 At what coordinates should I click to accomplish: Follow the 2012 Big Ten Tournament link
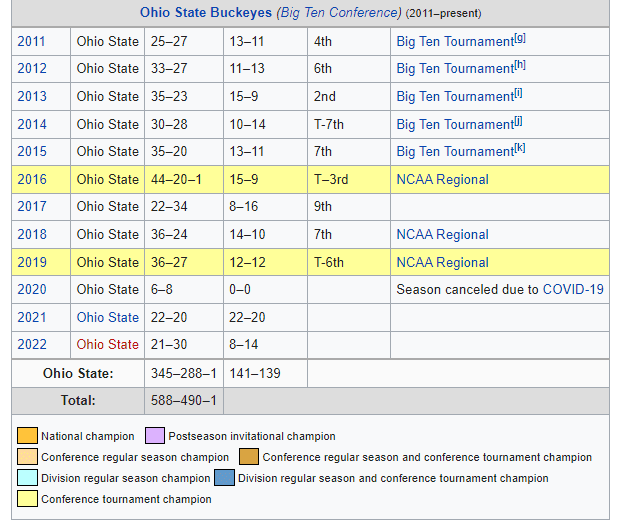coord(455,69)
